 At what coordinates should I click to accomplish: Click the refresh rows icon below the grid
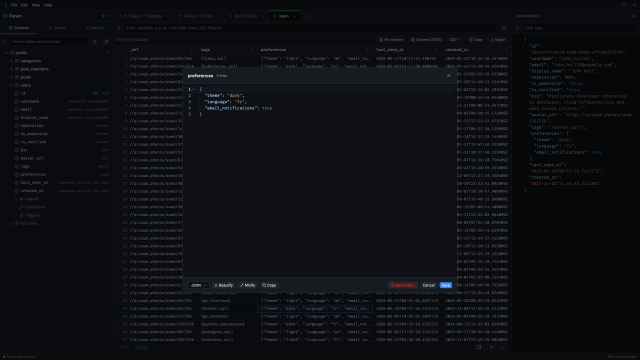pos(479,347)
